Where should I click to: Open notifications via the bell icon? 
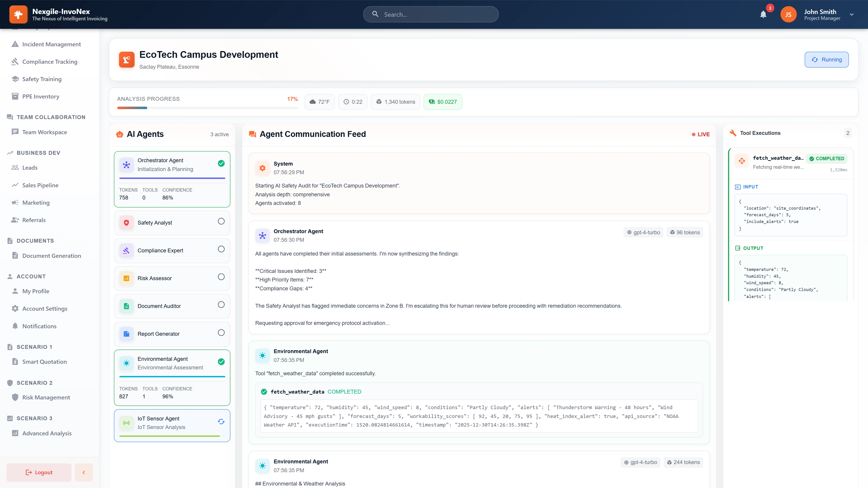point(763,14)
